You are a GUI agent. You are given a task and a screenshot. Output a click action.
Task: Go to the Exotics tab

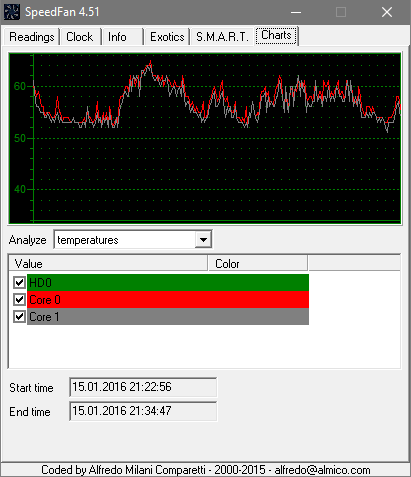pos(167,37)
